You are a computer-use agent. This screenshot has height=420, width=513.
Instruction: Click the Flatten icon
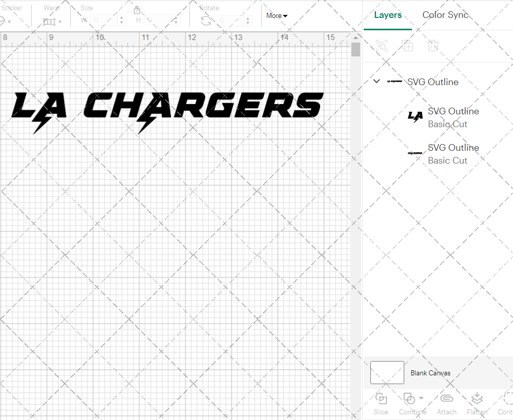(477, 398)
